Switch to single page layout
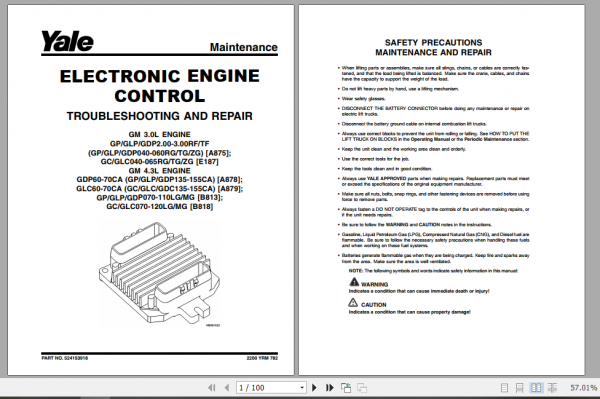 coord(504,388)
